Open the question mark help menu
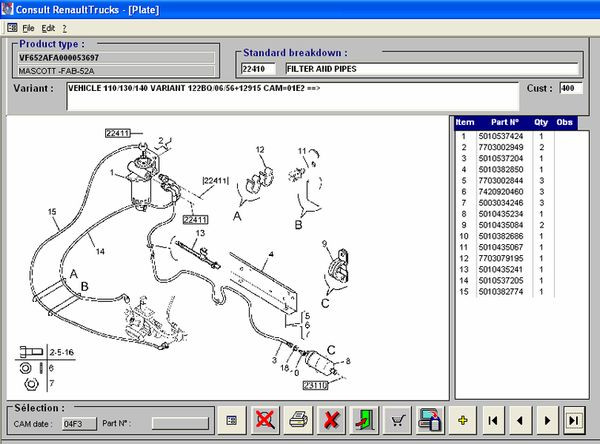Viewport: 600px width, 444px height. [64, 27]
